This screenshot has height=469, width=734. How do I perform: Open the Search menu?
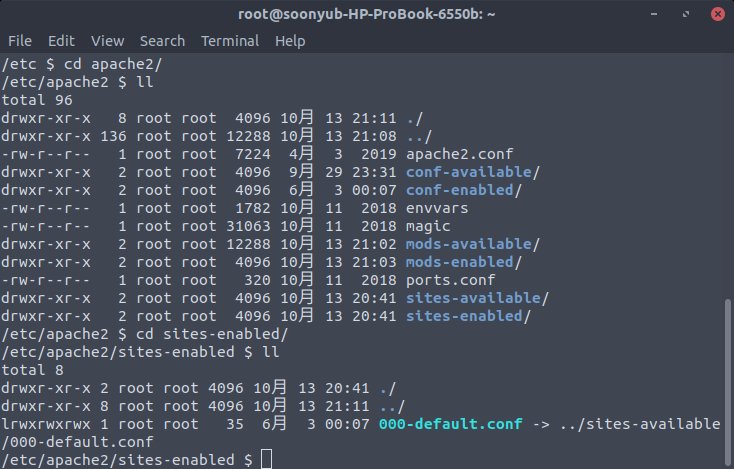(x=162, y=41)
